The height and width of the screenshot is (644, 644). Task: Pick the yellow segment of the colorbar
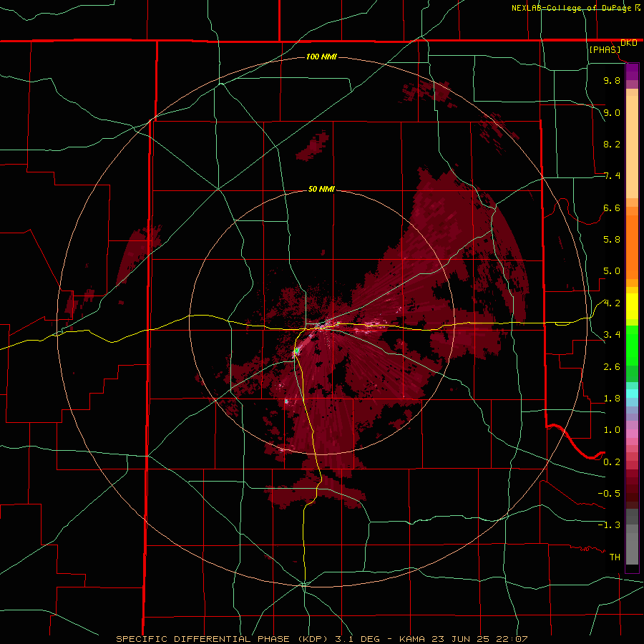click(x=632, y=306)
